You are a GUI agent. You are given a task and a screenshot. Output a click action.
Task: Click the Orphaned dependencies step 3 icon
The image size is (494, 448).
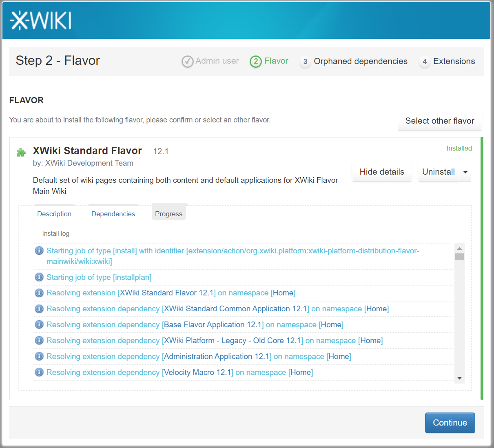(305, 62)
